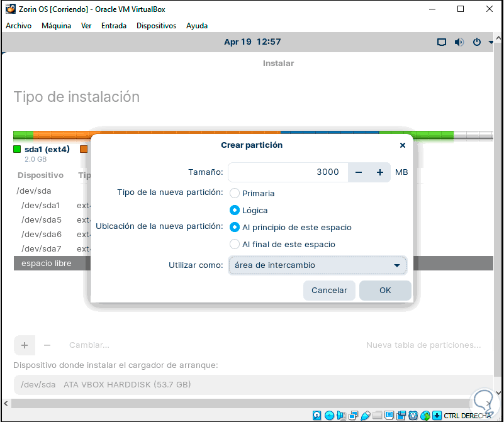Open the Dispositivos menu
Viewport: 504px width, 422px height.
click(x=156, y=26)
